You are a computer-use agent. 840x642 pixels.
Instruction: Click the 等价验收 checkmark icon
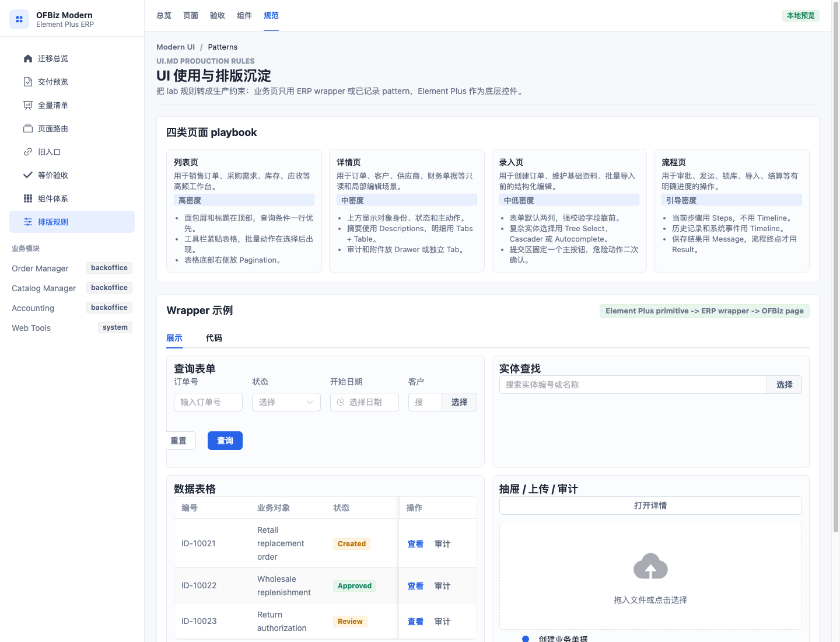pos(28,175)
